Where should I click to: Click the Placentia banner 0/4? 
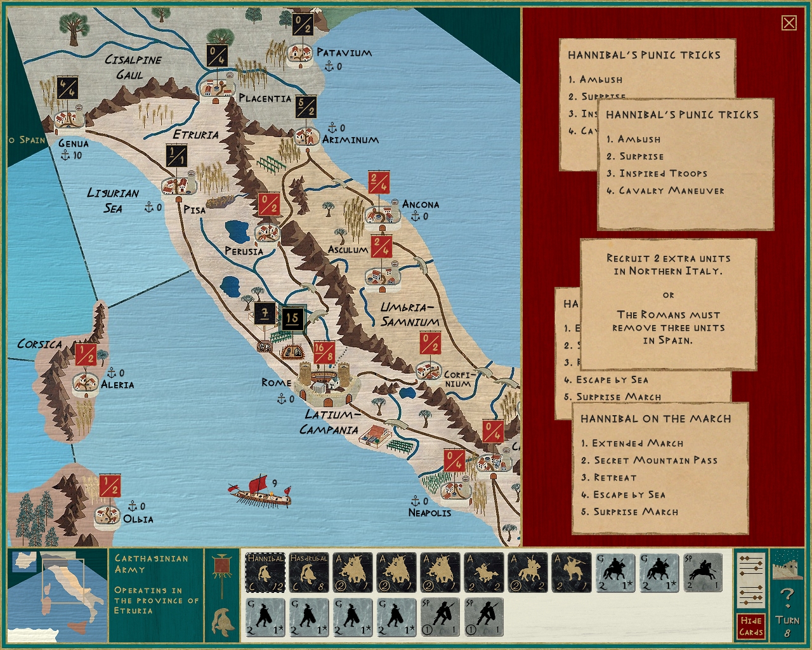tap(217, 55)
